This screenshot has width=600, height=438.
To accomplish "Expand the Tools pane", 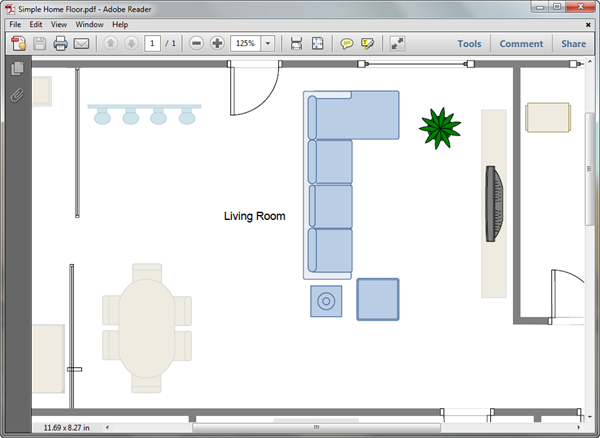I will coord(469,44).
